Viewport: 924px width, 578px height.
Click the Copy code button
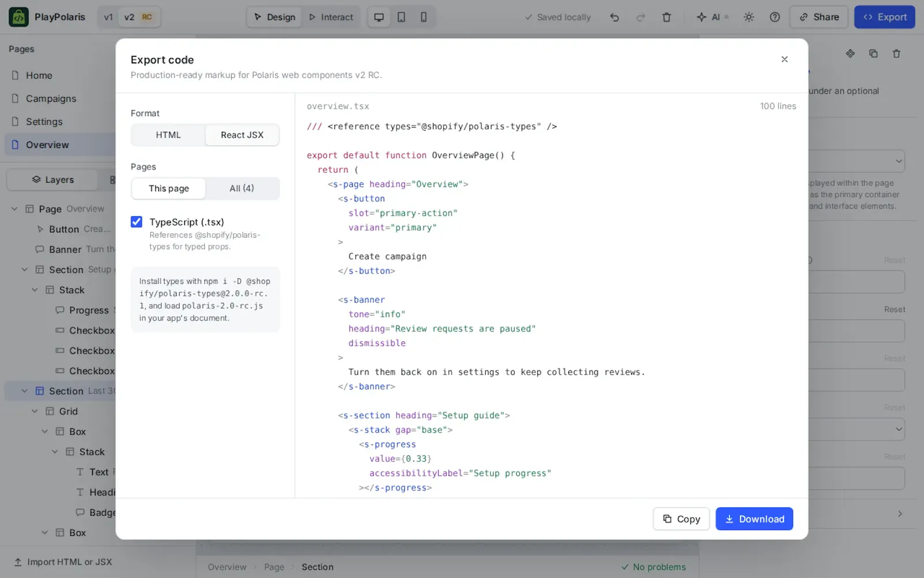pyautogui.click(x=681, y=519)
